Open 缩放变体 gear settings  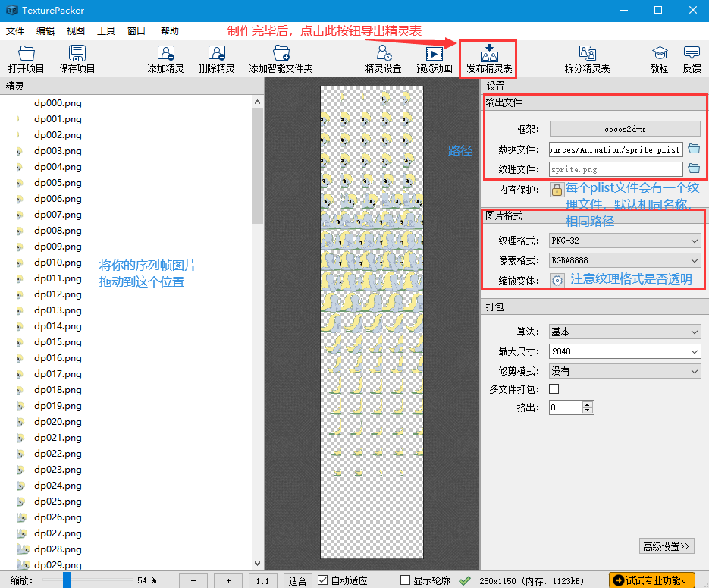click(x=557, y=281)
